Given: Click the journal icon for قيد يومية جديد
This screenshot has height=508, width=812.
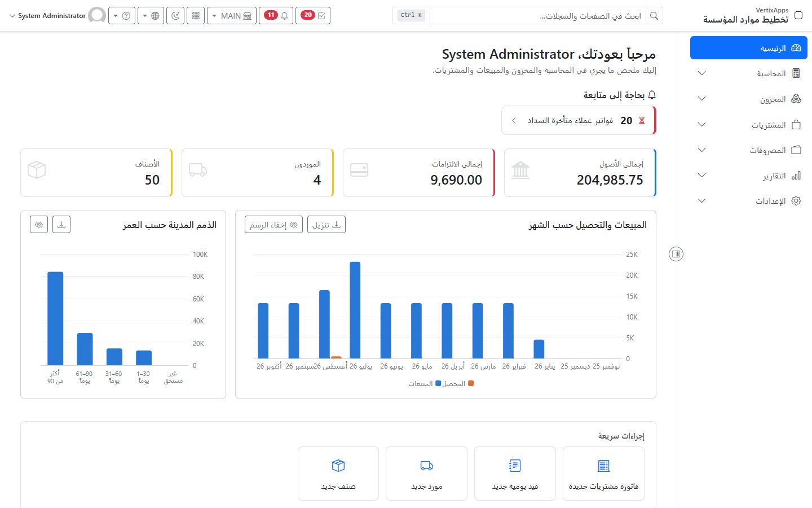Looking at the screenshot, I should (515, 466).
